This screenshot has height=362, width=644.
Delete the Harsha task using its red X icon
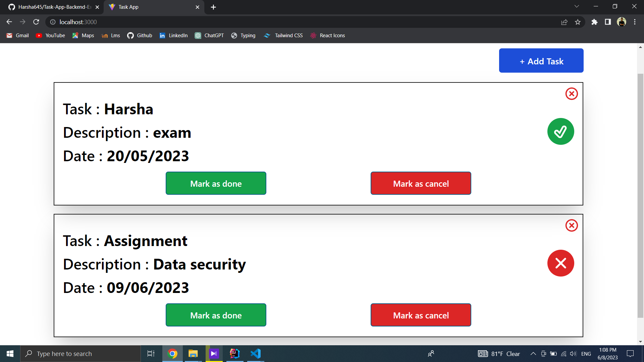pyautogui.click(x=571, y=94)
